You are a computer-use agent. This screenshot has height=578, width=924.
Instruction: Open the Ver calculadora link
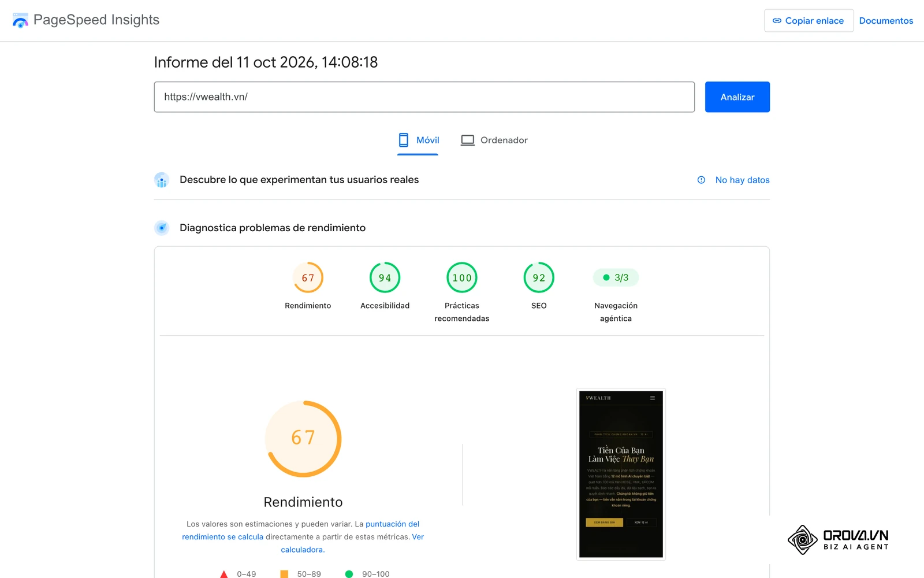(352, 543)
